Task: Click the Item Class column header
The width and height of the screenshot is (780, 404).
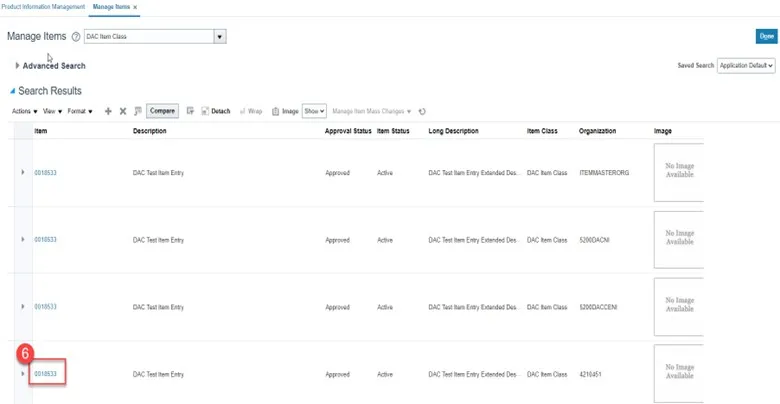Action: pos(542,131)
